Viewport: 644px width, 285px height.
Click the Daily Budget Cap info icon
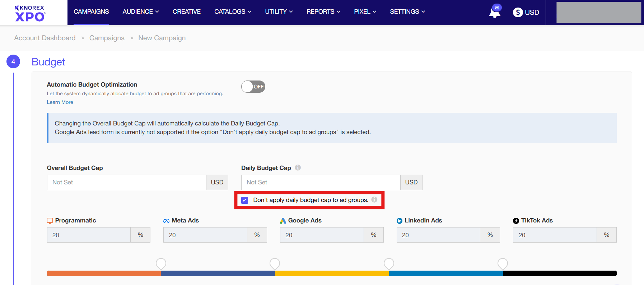coord(298,167)
